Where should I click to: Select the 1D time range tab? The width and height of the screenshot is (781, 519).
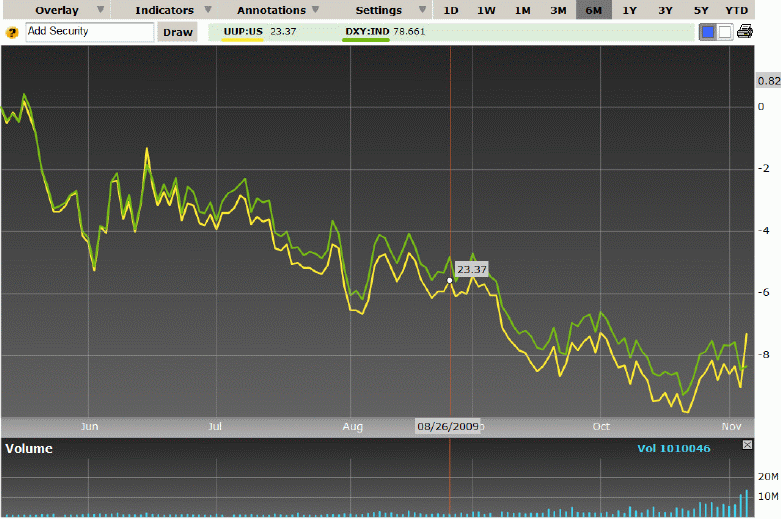tap(451, 10)
